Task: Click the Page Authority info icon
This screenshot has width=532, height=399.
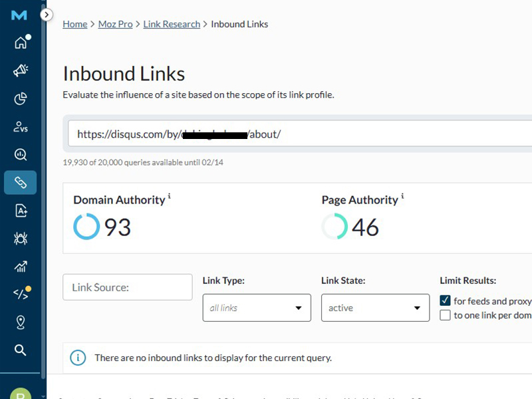Action: [x=402, y=196]
